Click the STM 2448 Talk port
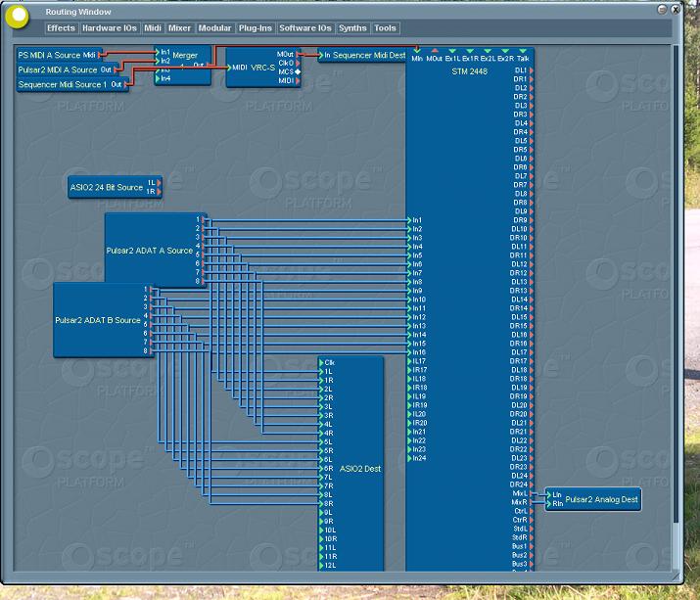The height and width of the screenshot is (600, 700). point(523,51)
